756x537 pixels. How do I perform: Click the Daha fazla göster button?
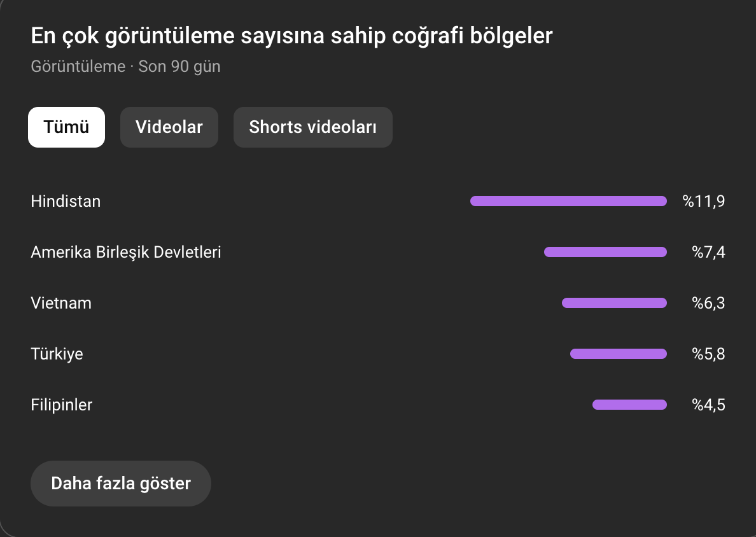pyautogui.click(x=121, y=484)
